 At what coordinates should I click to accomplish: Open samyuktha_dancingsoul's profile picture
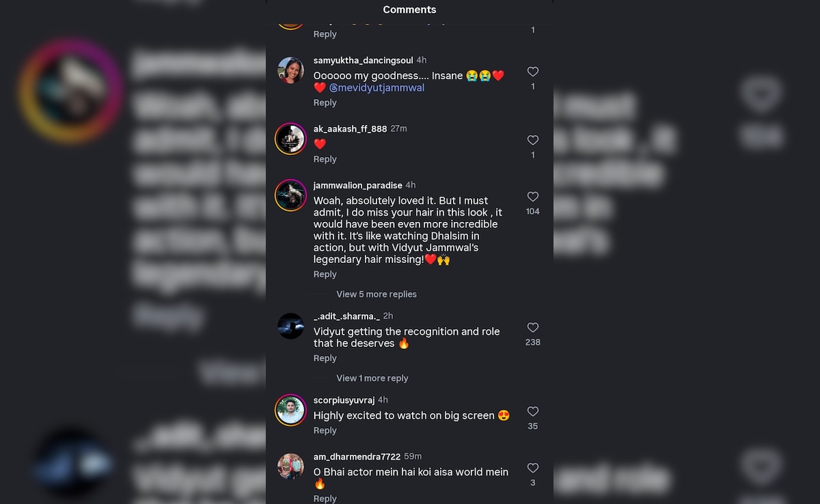click(290, 70)
